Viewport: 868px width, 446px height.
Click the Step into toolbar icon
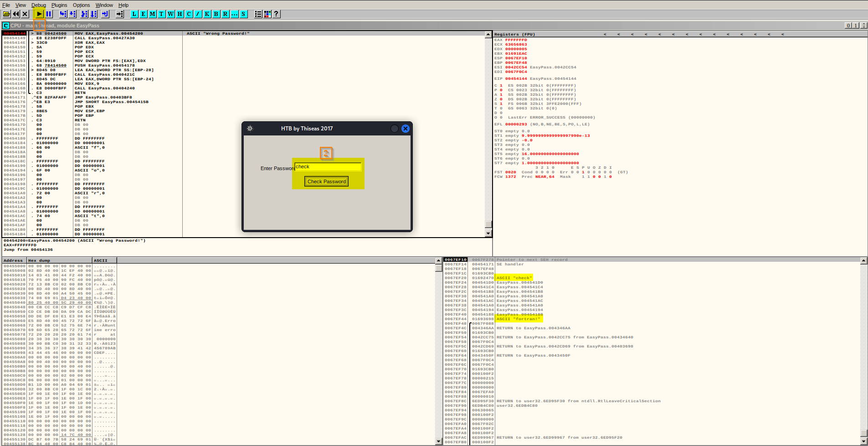[63, 14]
